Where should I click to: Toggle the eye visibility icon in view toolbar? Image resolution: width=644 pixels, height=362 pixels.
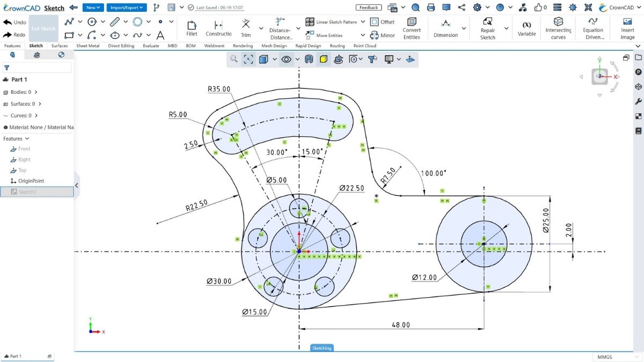287,60
